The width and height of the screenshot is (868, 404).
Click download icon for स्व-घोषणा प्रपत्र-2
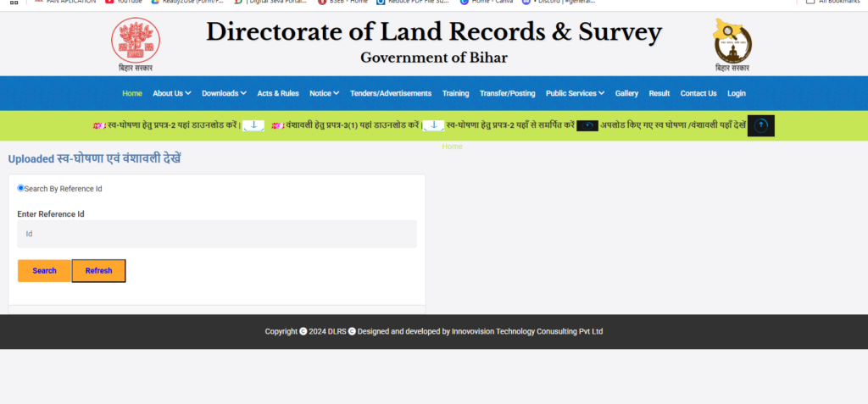[253, 125]
